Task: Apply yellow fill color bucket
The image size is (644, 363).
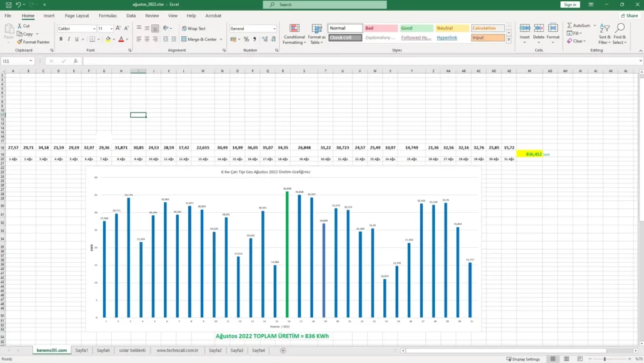Action: point(108,39)
